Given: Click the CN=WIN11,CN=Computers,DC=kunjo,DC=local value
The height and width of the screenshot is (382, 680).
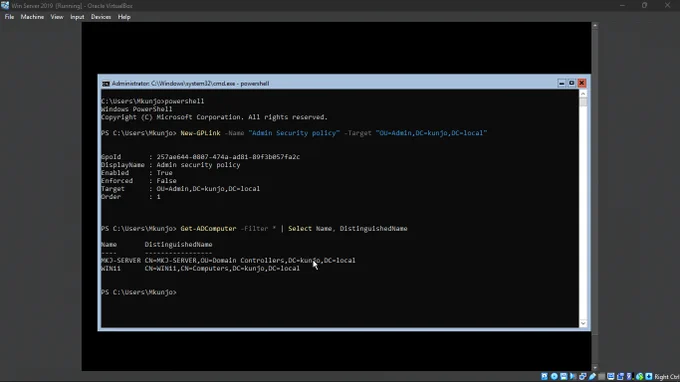Looking at the screenshot, I should pyautogui.click(x=222, y=268).
